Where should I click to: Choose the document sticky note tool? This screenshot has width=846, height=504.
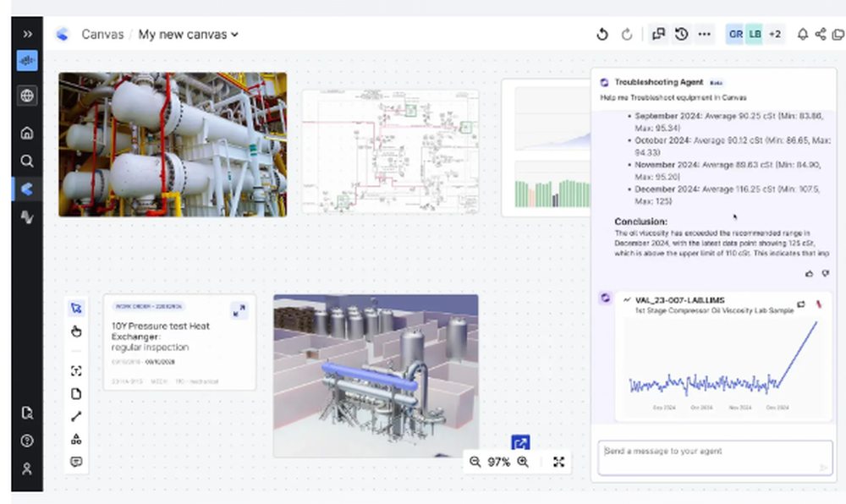(76, 394)
